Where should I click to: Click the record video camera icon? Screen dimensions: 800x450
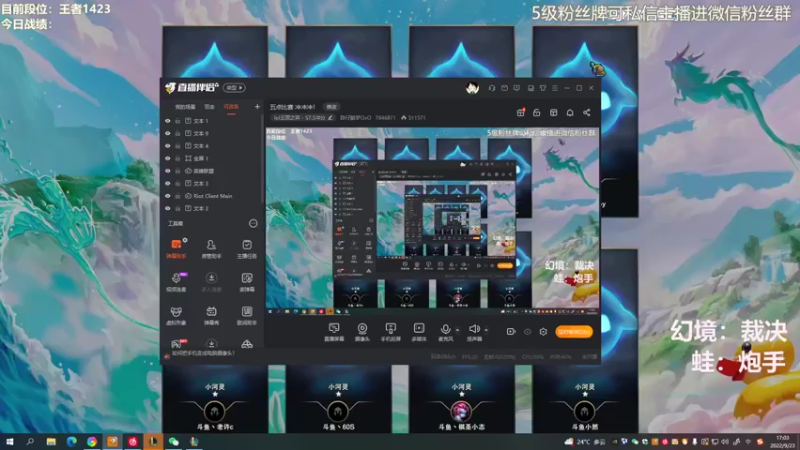click(511, 332)
